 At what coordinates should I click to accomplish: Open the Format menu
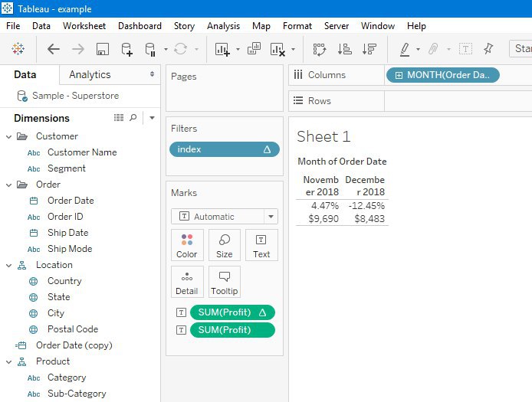pyautogui.click(x=297, y=26)
